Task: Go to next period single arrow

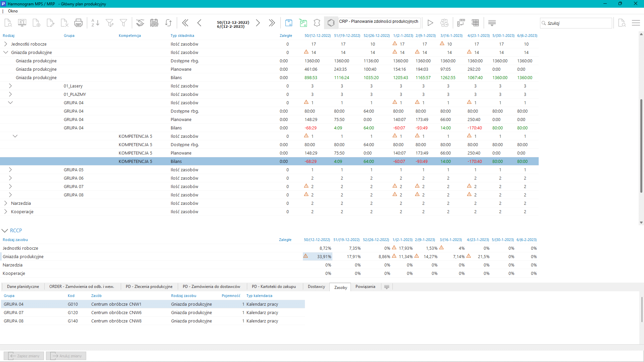Action: [x=258, y=23]
